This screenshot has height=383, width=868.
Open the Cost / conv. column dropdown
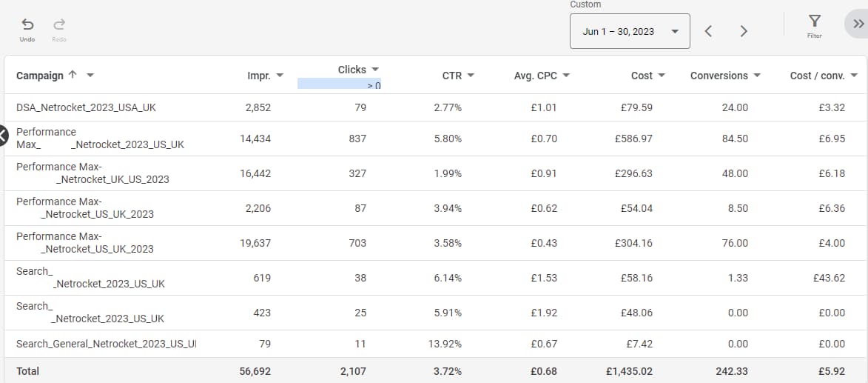pos(854,76)
